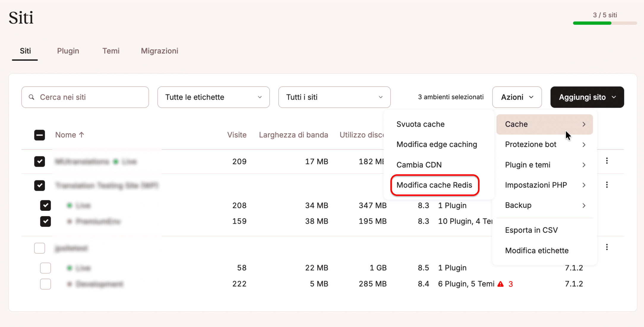The width and height of the screenshot is (644, 327).
Task: Choose Modifica cache Redis
Action: 434,185
